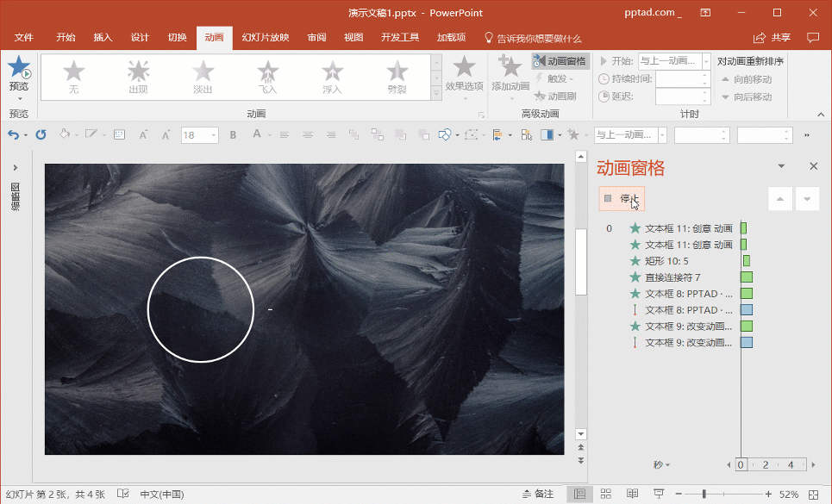
Task: Click the 停止 (Stop) button in Animation Pane
Action: tap(621, 198)
